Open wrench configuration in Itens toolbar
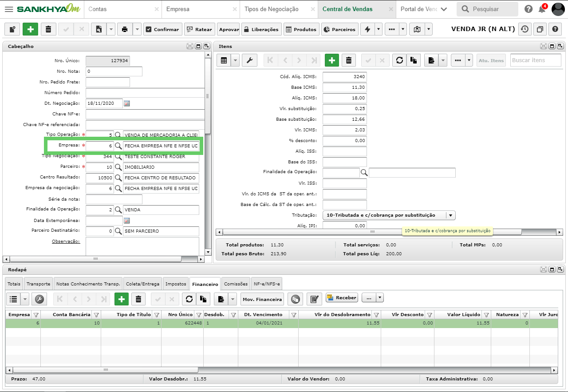 coord(249,60)
